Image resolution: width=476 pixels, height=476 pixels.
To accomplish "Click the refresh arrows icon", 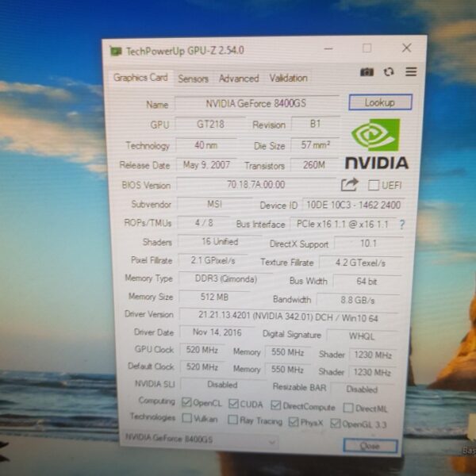I will pyautogui.click(x=389, y=72).
